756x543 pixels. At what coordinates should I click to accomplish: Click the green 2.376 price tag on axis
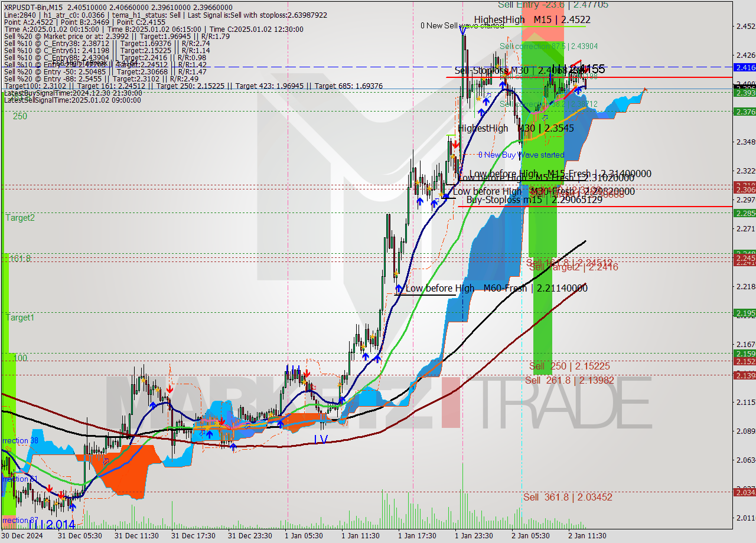[744, 112]
